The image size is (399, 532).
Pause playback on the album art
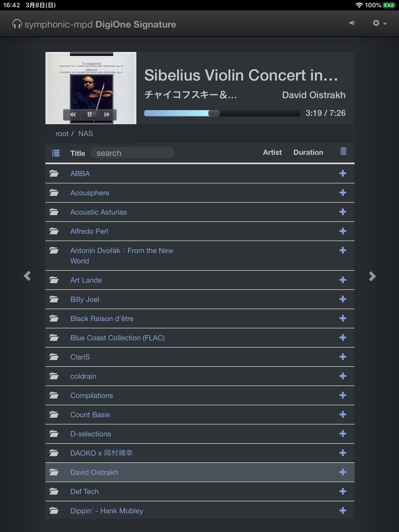click(90, 115)
